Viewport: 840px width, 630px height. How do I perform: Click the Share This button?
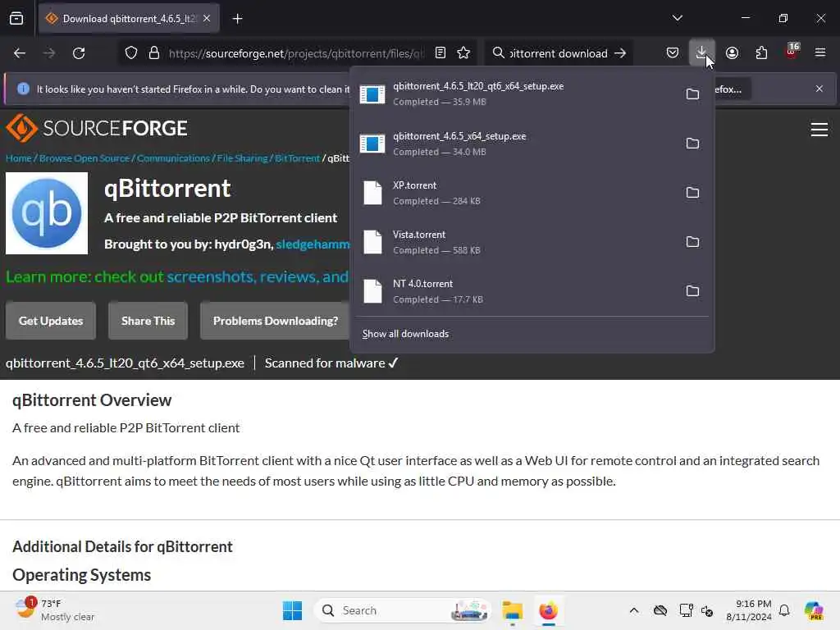148,321
